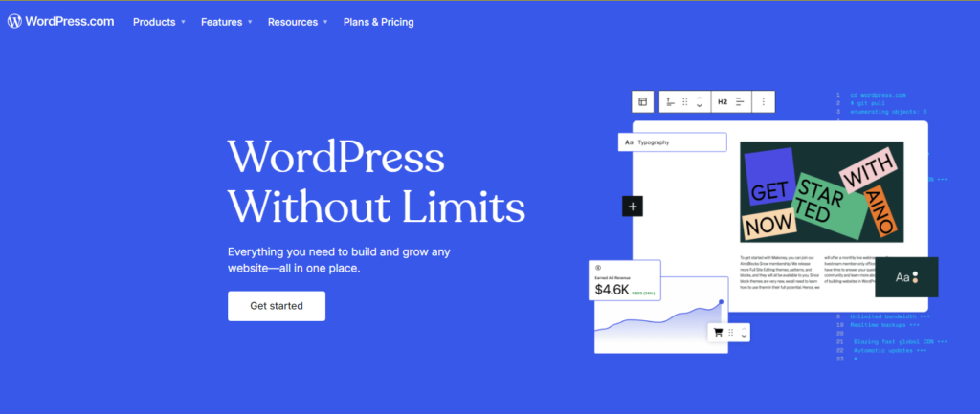Click the dark green Aa style card

906,277
